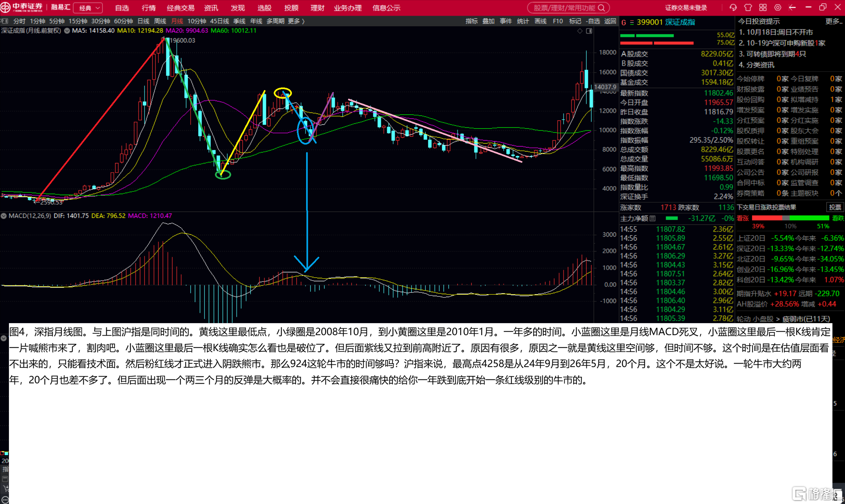Click green list icon beside 399001

tap(632, 22)
